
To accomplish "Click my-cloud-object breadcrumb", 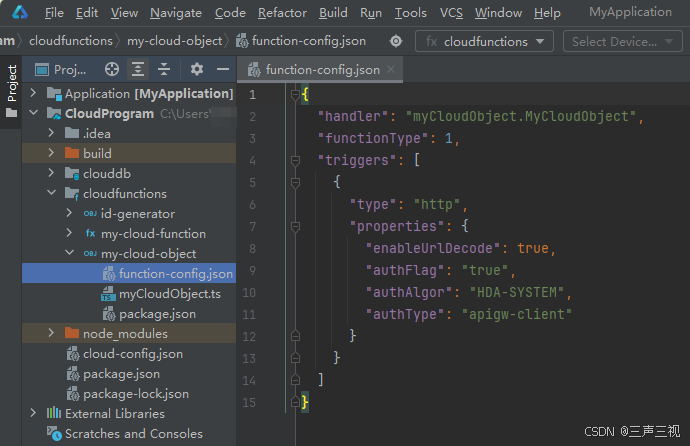I will tap(174, 41).
